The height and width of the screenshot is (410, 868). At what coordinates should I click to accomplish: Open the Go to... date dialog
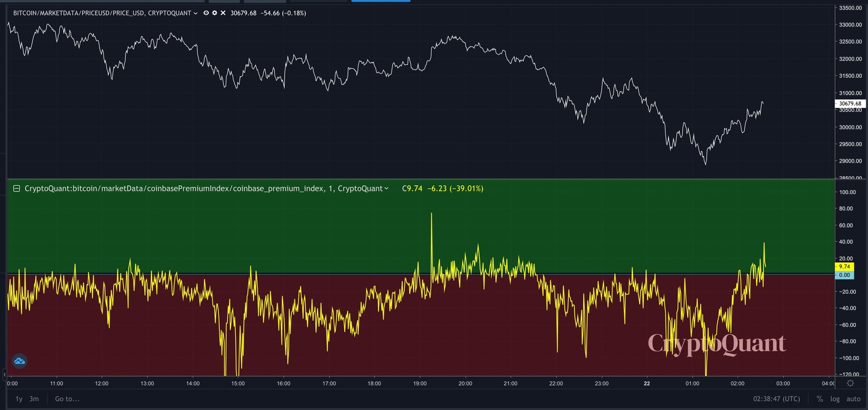[67, 399]
